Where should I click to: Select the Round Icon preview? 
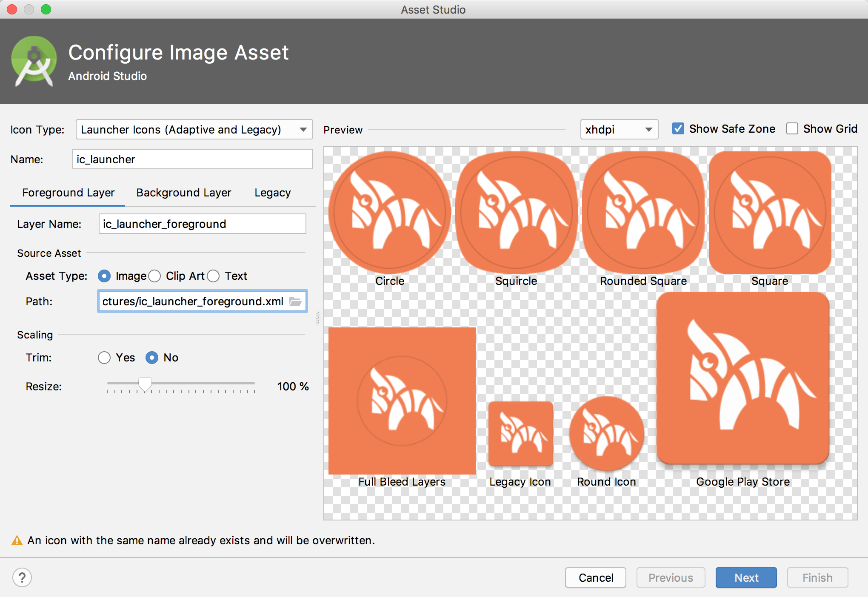click(x=606, y=434)
